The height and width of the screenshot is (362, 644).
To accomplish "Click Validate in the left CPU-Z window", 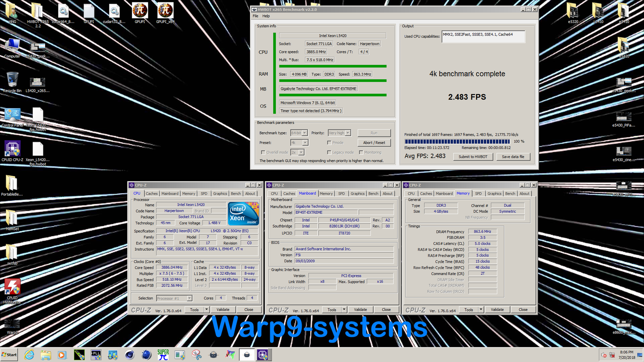I will pyautogui.click(x=223, y=310).
